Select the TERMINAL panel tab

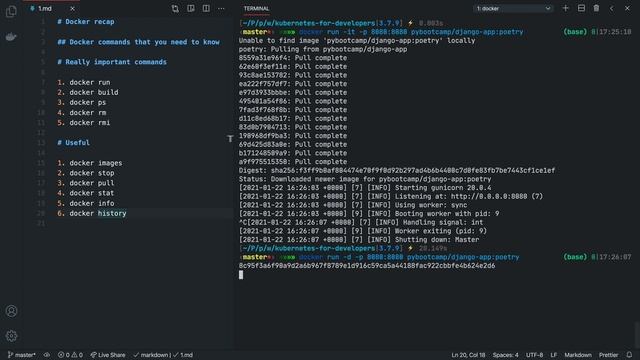(256, 9)
